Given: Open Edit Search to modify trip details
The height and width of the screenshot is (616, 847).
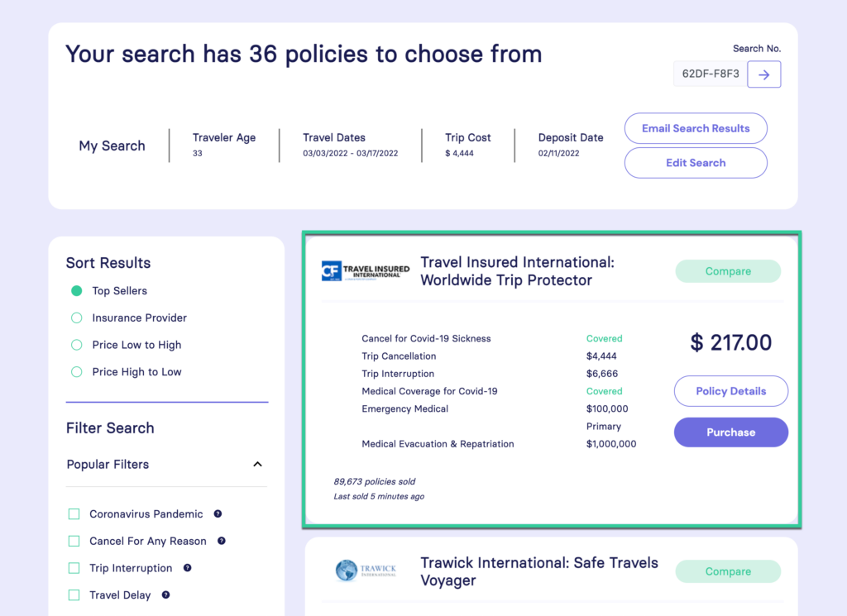Looking at the screenshot, I should tap(695, 162).
